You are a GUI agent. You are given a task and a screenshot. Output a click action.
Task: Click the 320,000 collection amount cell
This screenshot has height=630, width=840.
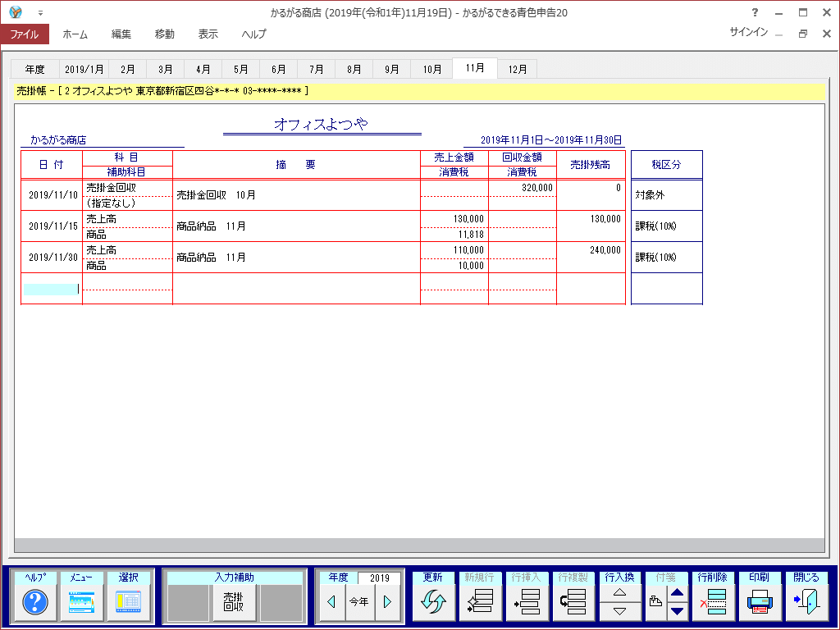pyautogui.click(x=523, y=188)
